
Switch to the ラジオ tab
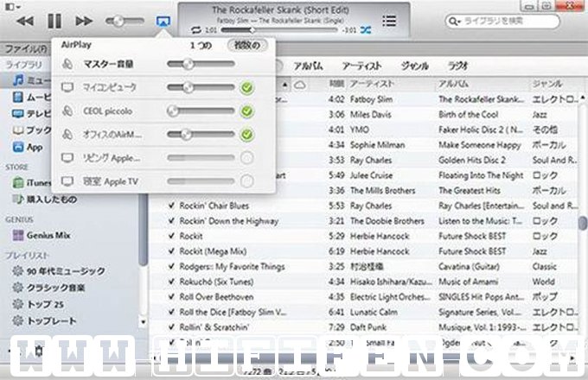point(458,66)
